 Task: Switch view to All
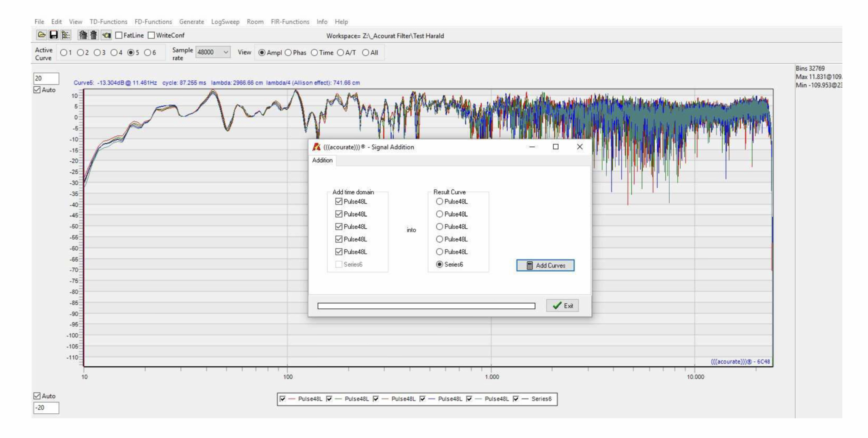tap(365, 52)
